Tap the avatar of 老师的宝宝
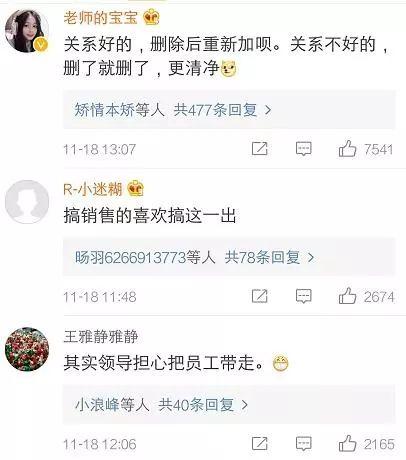 pos(27,31)
